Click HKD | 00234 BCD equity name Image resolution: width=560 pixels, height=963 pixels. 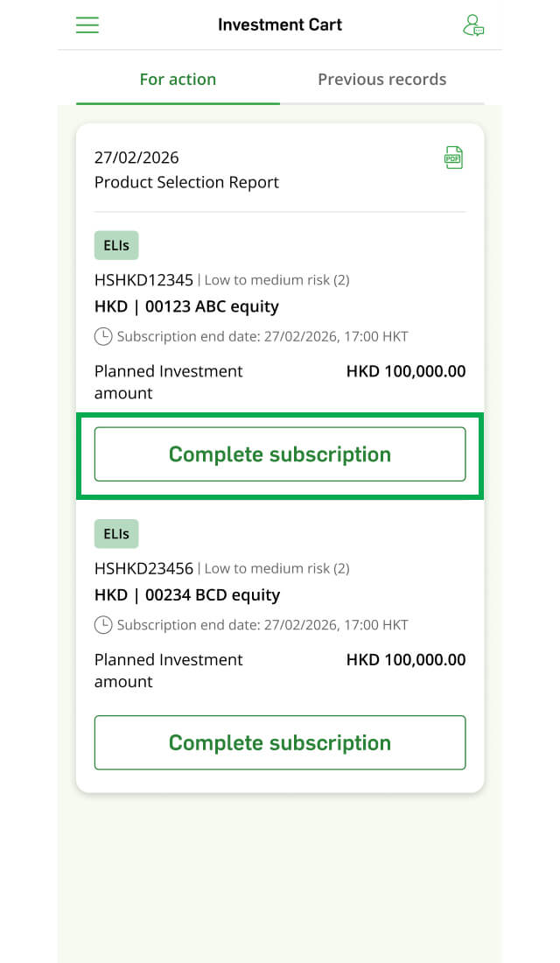pos(187,595)
